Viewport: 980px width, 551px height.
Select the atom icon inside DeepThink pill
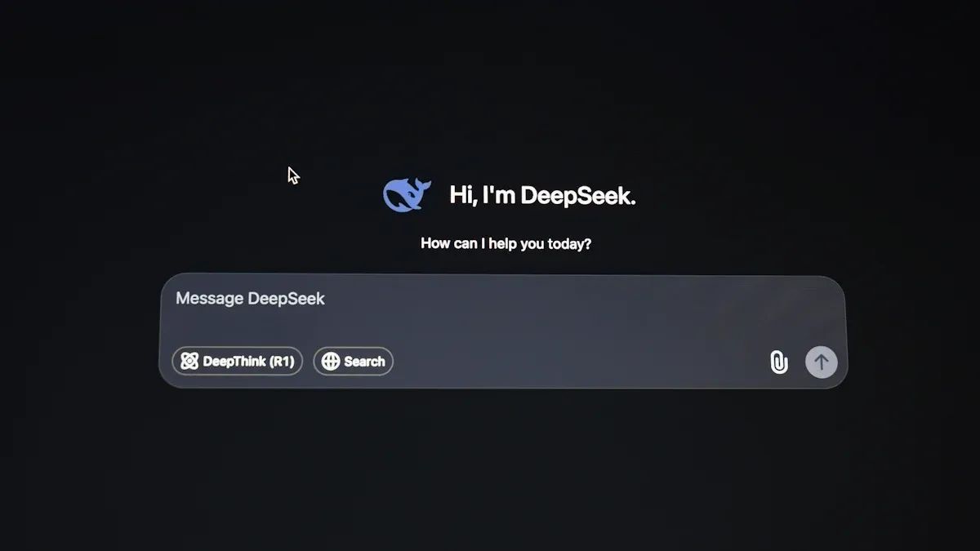click(189, 361)
